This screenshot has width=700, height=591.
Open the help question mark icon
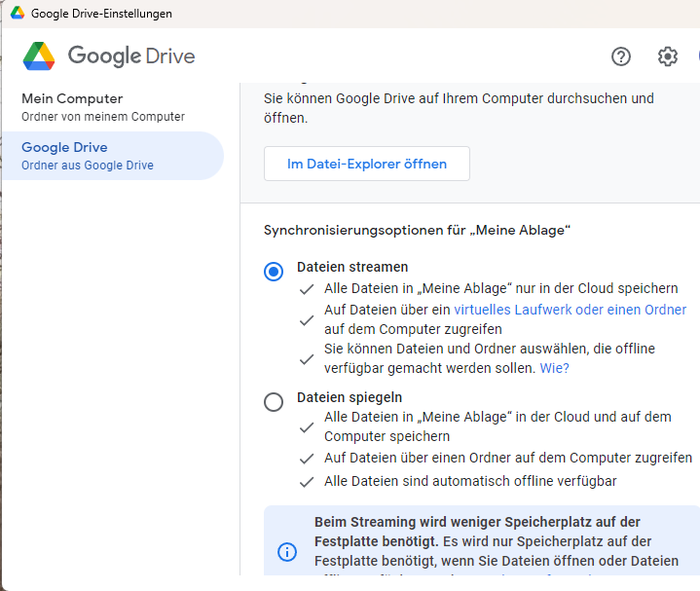[621, 56]
